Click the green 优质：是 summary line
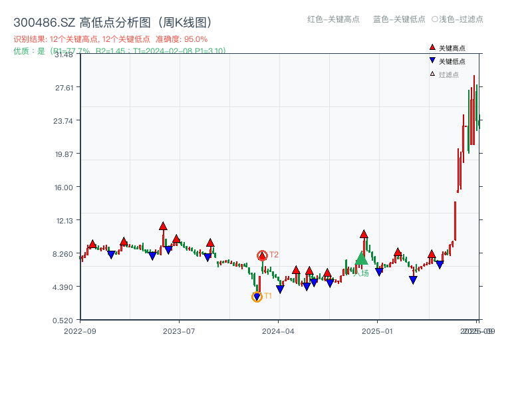This screenshot has width=532, height=399. pos(120,51)
